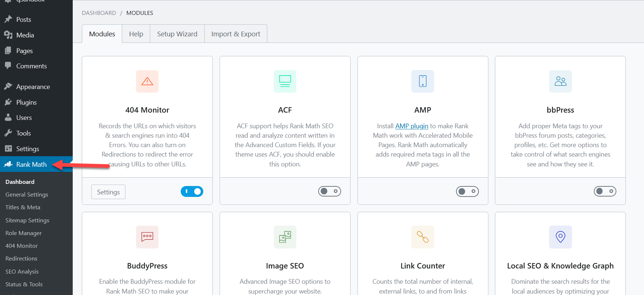Screen dimensions: 644x295
Task: Open the Import & Export tab
Action: coord(236,34)
